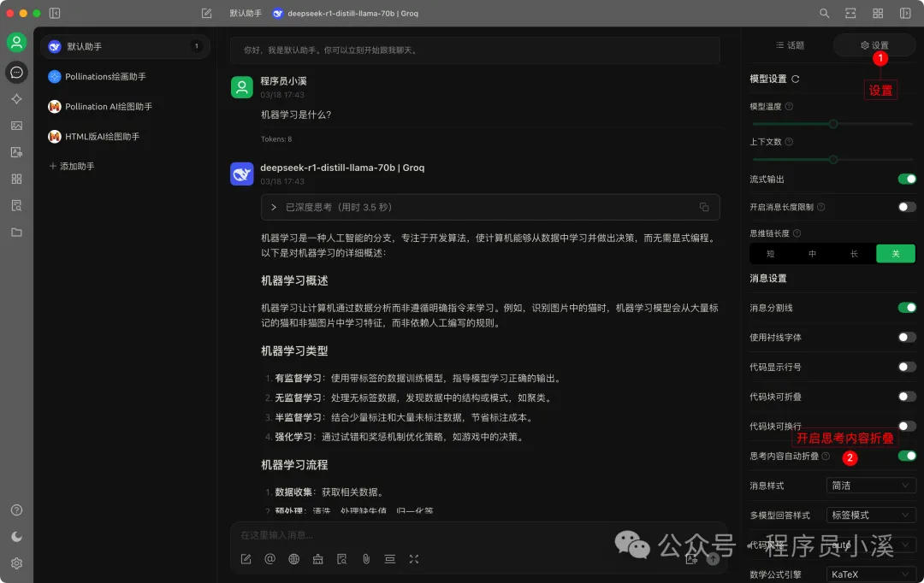Open the mini apps grid icon in title bar
924x583 pixels.
878,13
